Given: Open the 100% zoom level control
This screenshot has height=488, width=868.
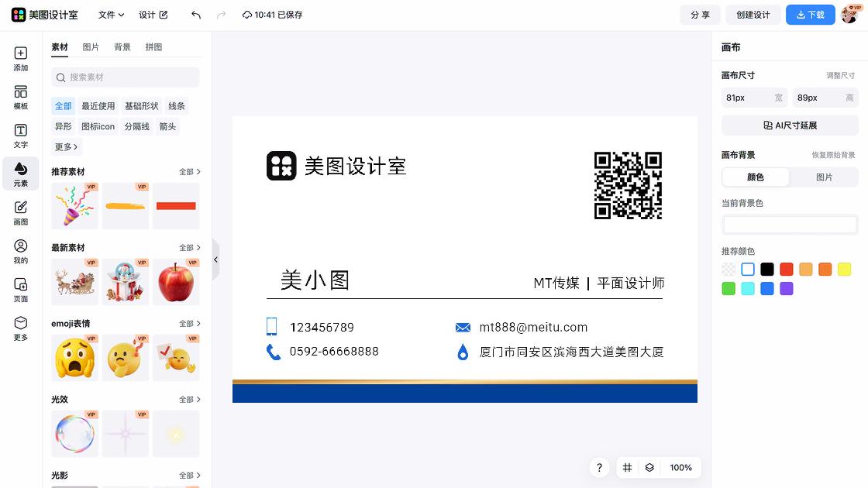Looking at the screenshot, I should click(x=681, y=468).
